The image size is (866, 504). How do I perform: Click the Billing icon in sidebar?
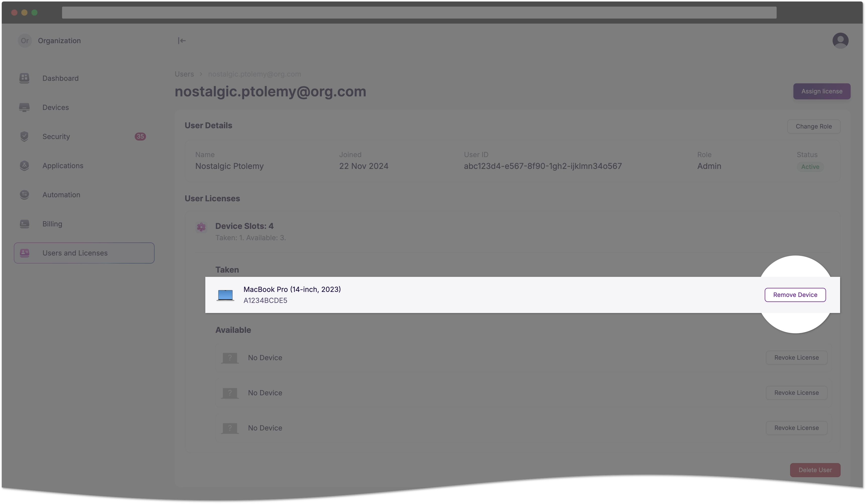24,223
